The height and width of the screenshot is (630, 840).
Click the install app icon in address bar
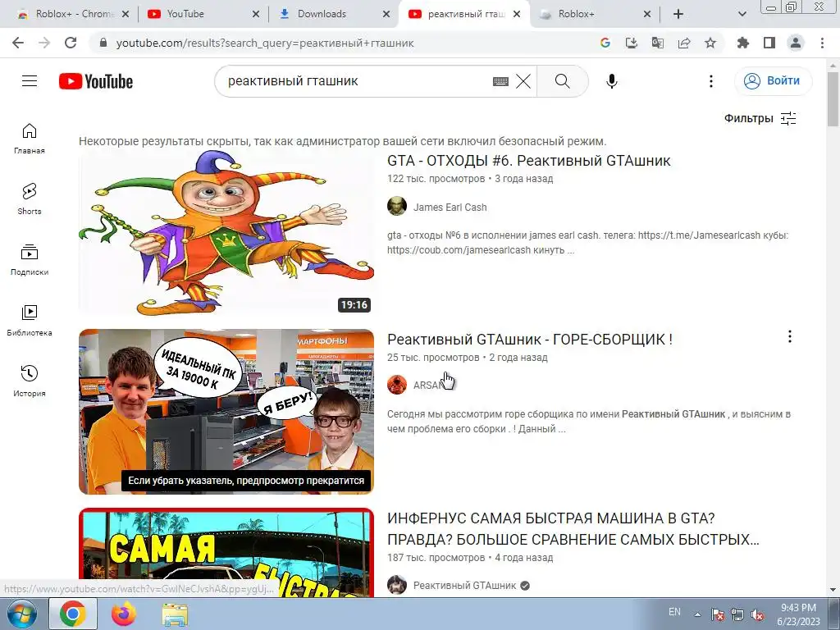coord(632,43)
